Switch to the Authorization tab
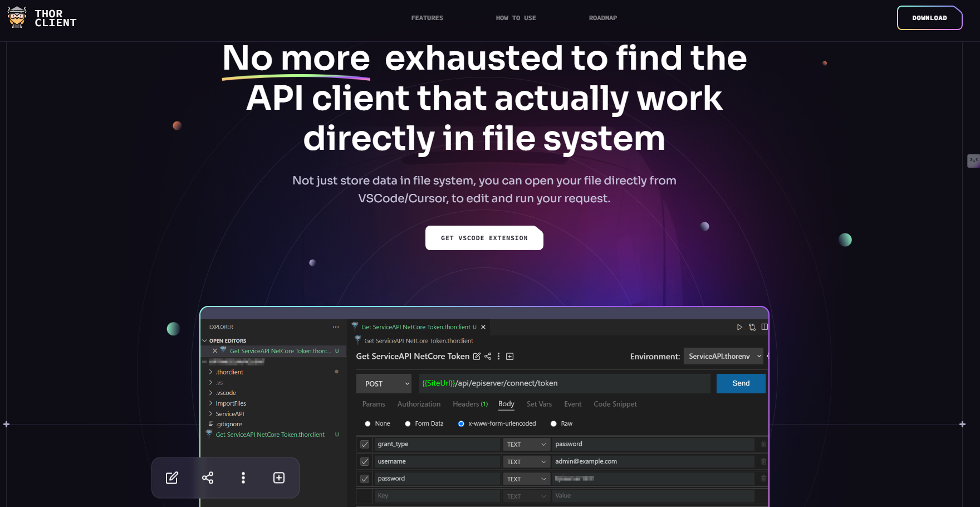Viewport: 980px width, 507px height. click(x=419, y=404)
